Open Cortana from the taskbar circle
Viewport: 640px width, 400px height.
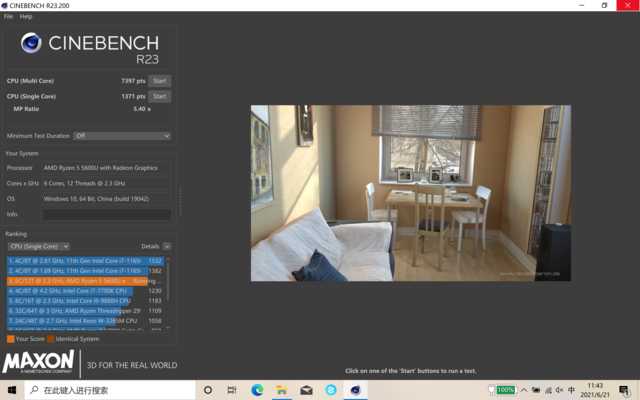[x=208, y=390]
